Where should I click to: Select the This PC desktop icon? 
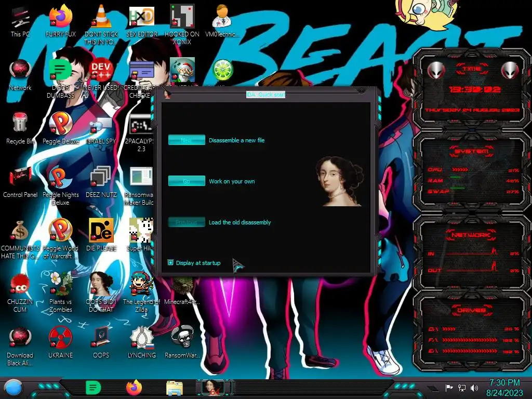[x=20, y=22]
